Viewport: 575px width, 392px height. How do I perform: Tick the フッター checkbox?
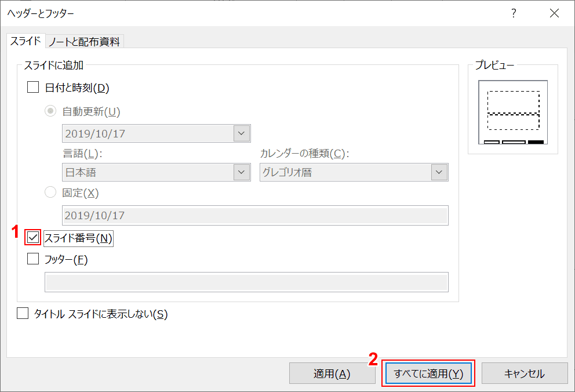33,259
